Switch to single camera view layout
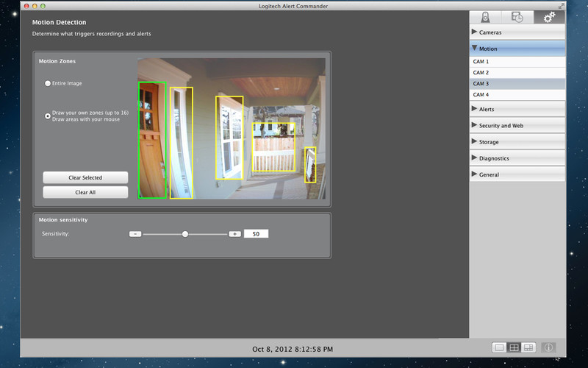This screenshot has width=588, height=368. [499, 347]
